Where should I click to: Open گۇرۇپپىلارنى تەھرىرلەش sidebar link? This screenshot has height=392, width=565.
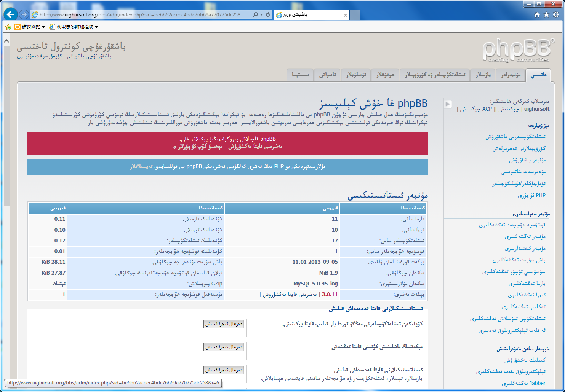coord(519,148)
